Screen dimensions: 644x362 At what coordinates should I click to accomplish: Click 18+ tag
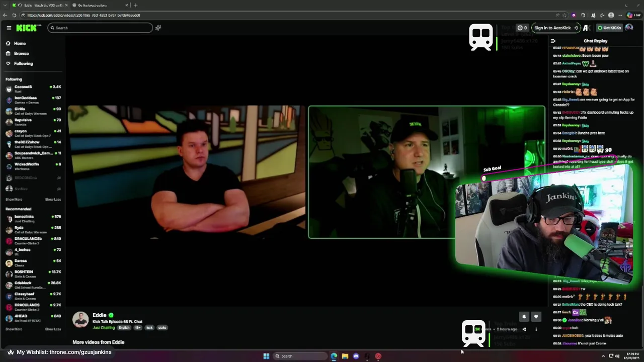coord(138,327)
